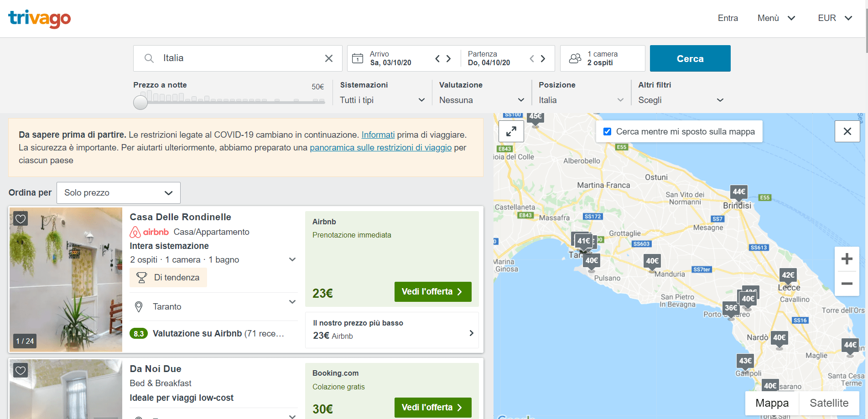Image resolution: width=868 pixels, height=419 pixels.
Task: Close the map panel
Action: [847, 131]
